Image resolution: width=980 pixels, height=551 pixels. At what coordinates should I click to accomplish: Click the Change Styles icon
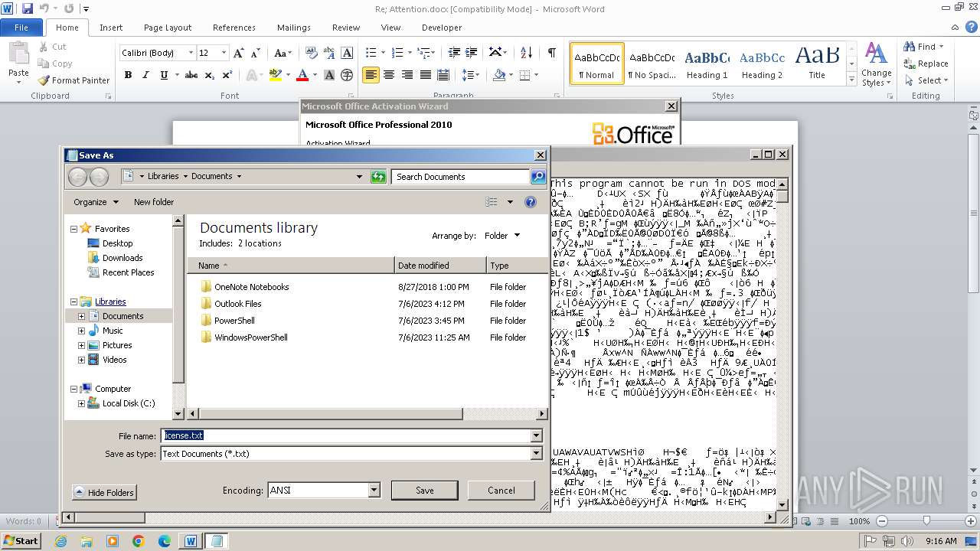point(876,64)
